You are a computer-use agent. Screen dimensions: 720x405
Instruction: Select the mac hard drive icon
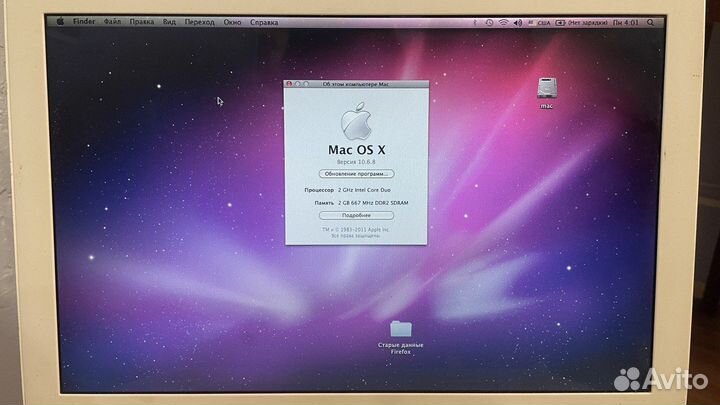point(546,88)
